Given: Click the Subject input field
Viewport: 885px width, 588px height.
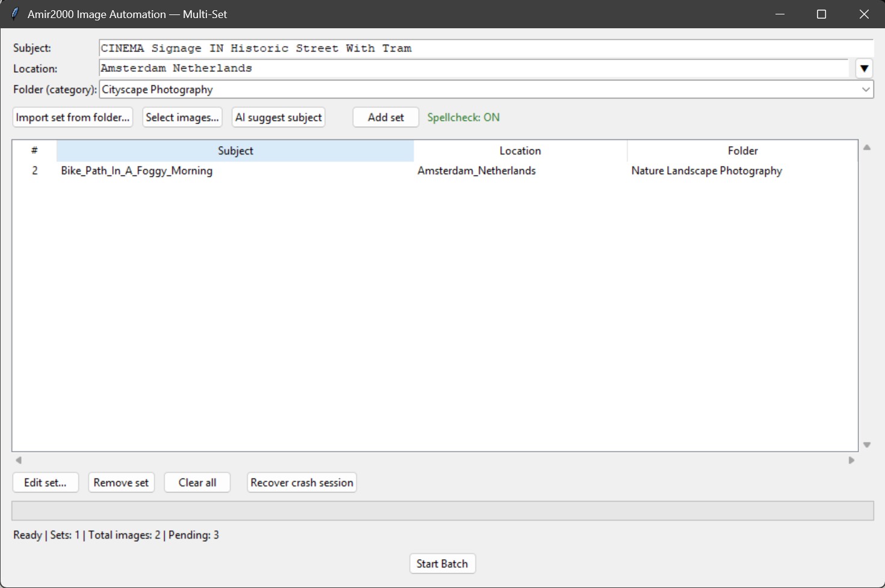Looking at the screenshot, I should pyautogui.click(x=421, y=48).
